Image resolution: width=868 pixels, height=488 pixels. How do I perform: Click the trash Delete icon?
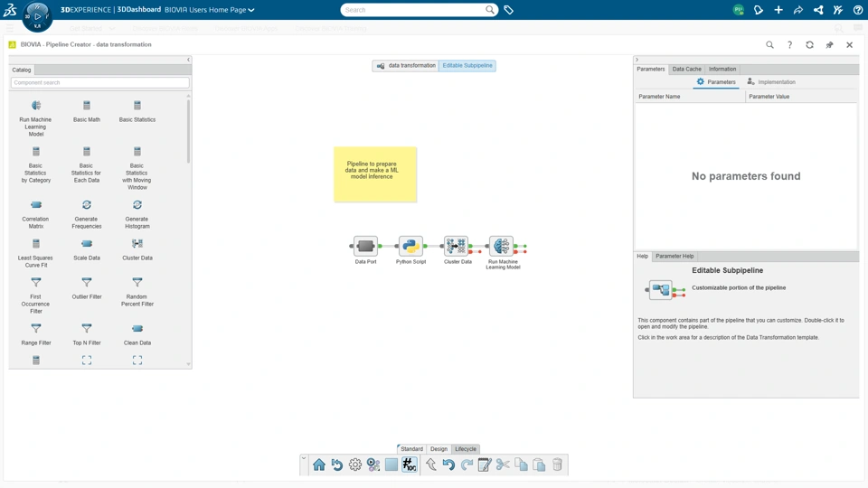[558, 465]
